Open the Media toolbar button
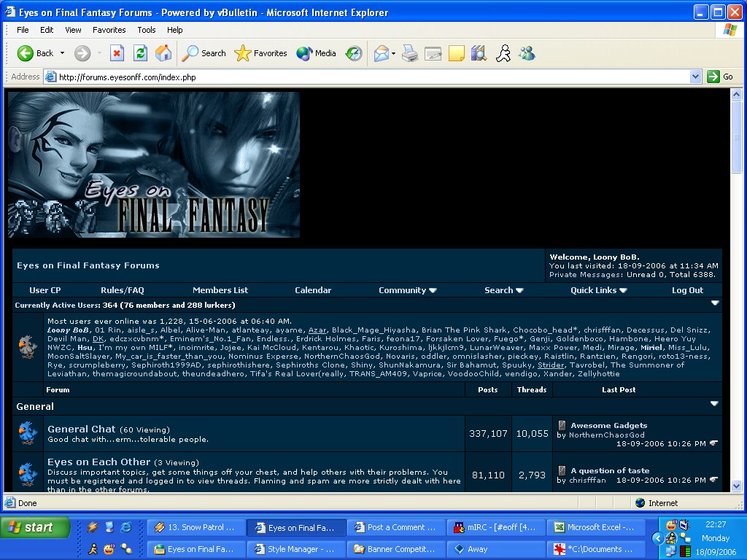 316,53
